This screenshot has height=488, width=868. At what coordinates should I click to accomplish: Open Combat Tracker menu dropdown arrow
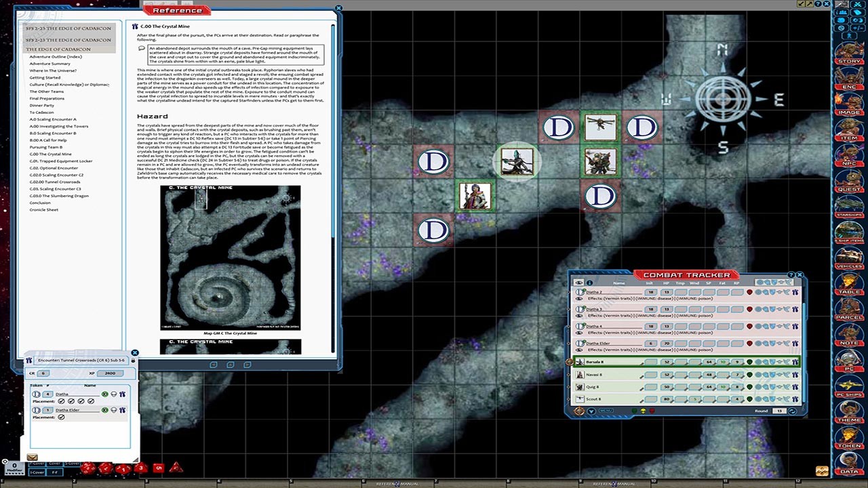coord(591,411)
